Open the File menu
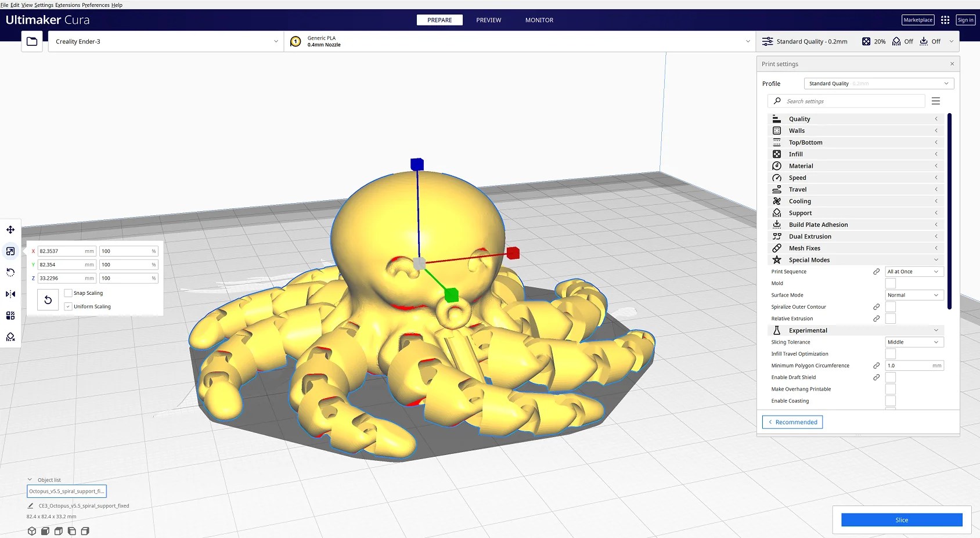 (4, 5)
